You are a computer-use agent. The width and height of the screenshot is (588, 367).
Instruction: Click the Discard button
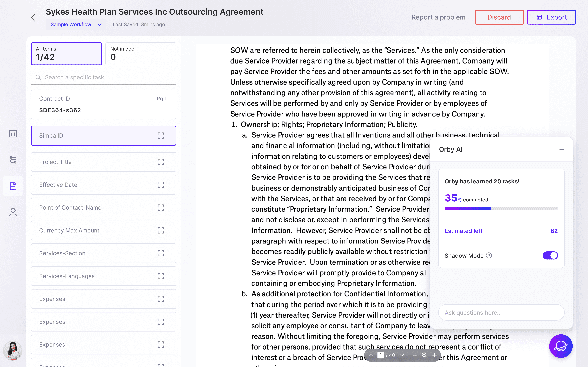499,17
